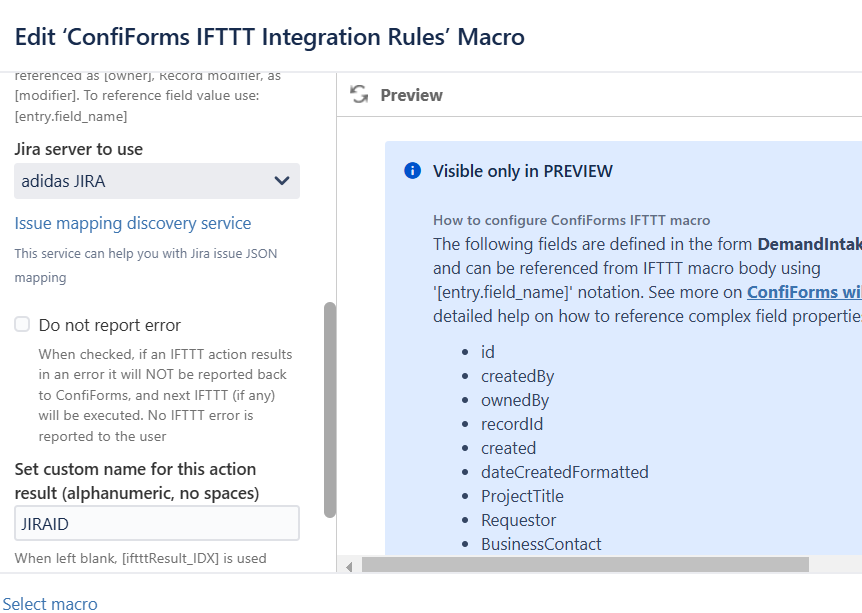
Task: Select the 'ProjectTitle' field in the list
Action: click(x=522, y=495)
